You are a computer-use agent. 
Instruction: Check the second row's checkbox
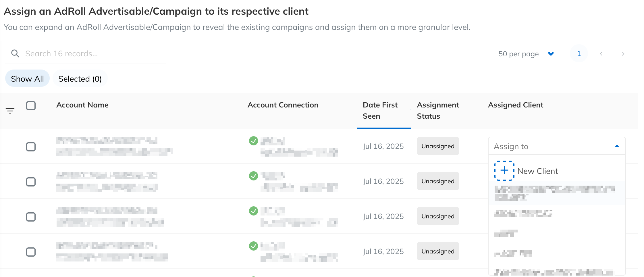[31, 182]
